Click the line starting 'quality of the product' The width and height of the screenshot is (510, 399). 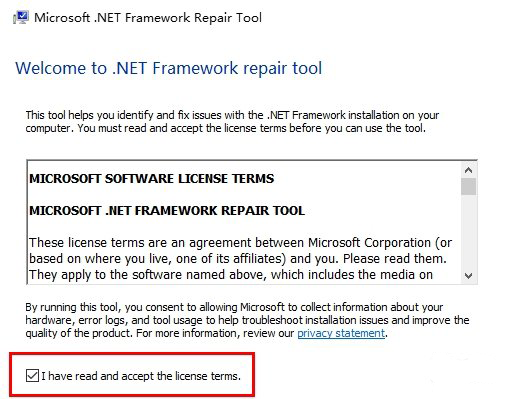206,333
